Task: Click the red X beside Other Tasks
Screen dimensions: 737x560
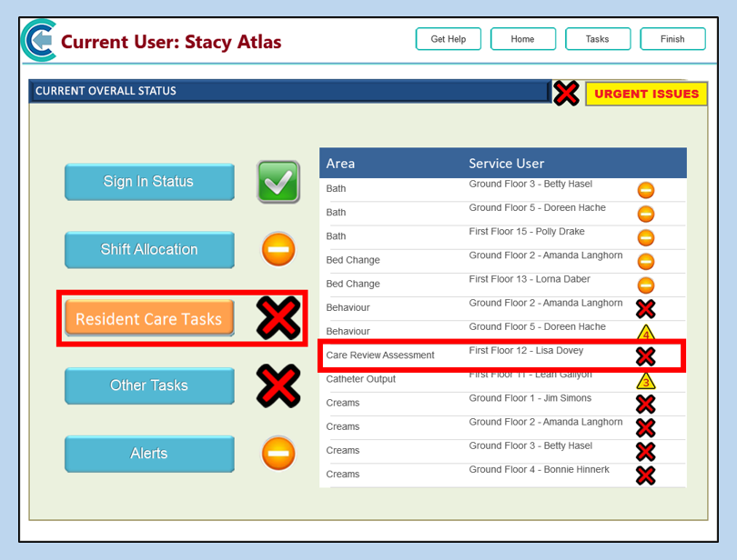Action: (x=278, y=385)
